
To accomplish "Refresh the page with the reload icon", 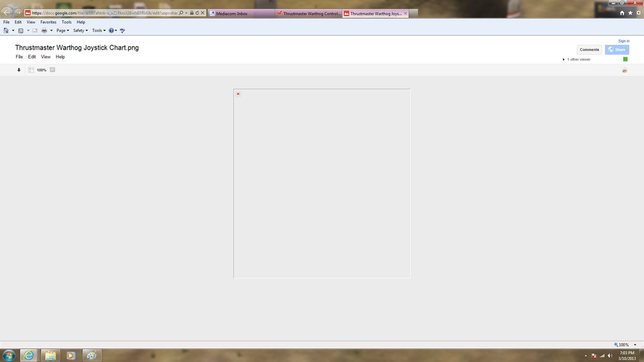I will pos(197,13).
